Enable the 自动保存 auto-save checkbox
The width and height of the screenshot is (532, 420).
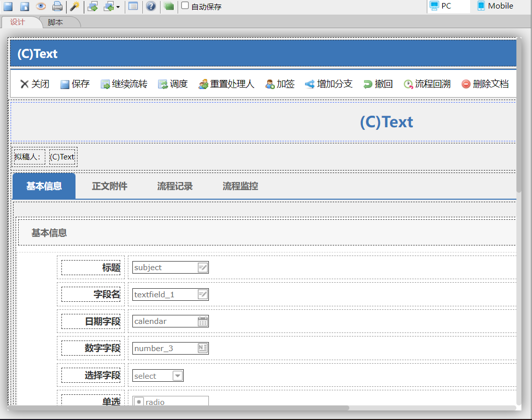coord(184,6)
